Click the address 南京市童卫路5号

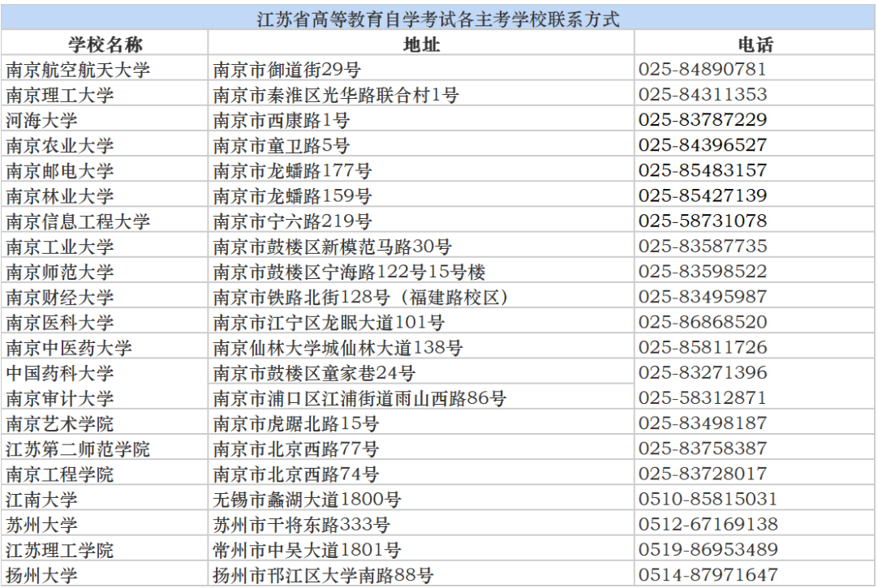(x=281, y=145)
